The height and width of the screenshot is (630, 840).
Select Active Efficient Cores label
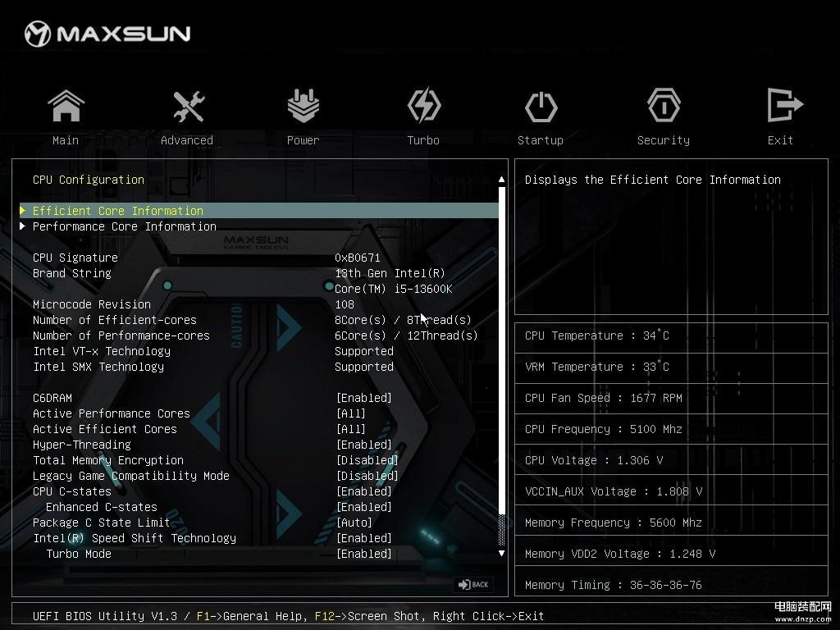click(104, 429)
